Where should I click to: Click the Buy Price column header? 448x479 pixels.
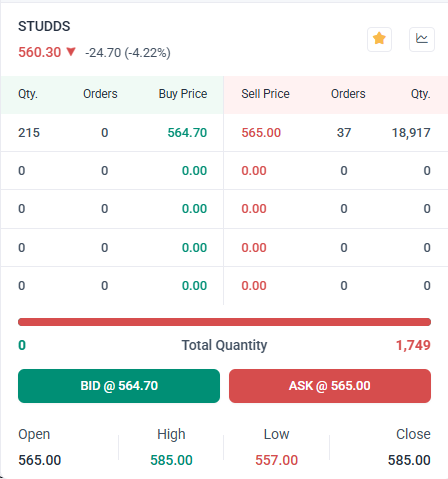tap(183, 94)
